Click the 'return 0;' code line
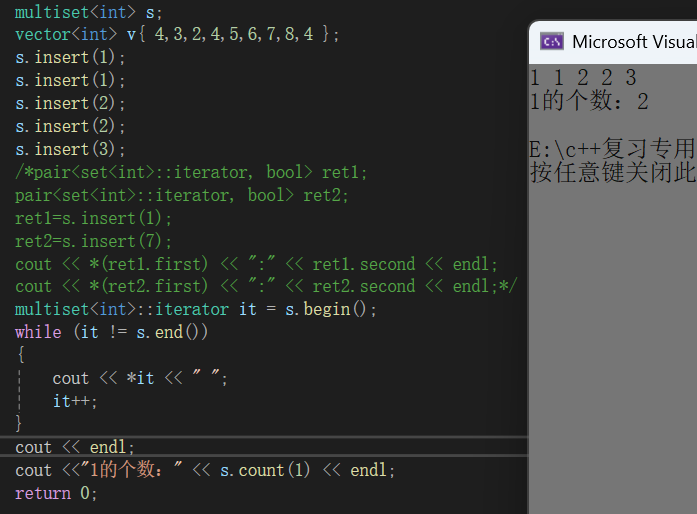This screenshot has width=697, height=514. (x=56, y=494)
